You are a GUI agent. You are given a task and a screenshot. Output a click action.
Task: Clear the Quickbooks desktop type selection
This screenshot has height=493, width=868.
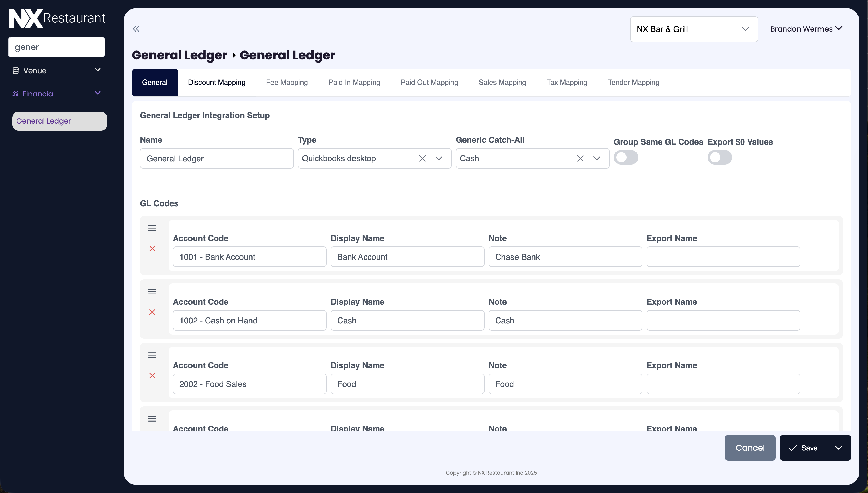point(422,158)
